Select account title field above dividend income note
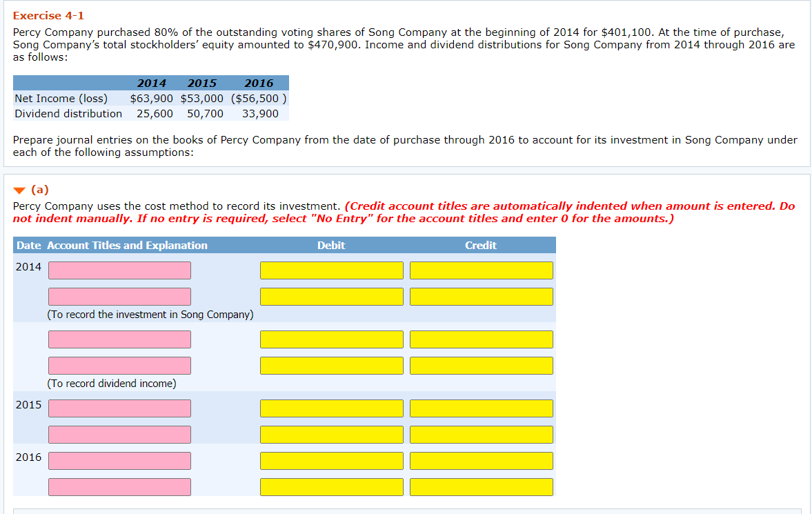 119,366
